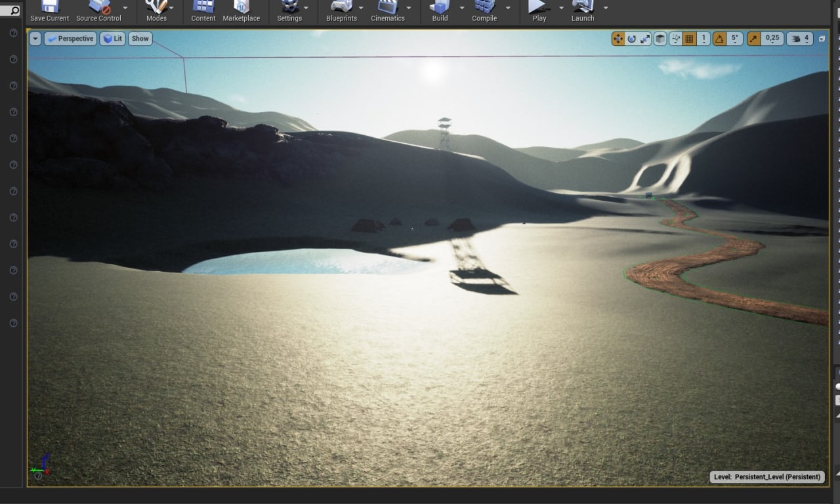
Task: Toggle grid position snapping
Action: [689, 39]
